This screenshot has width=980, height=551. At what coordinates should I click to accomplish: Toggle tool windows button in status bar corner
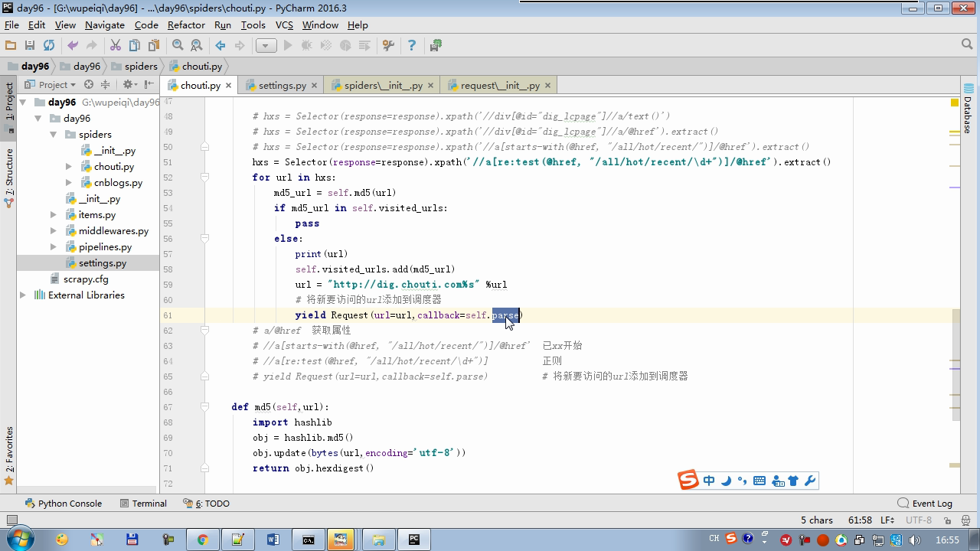[x=11, y=520]
